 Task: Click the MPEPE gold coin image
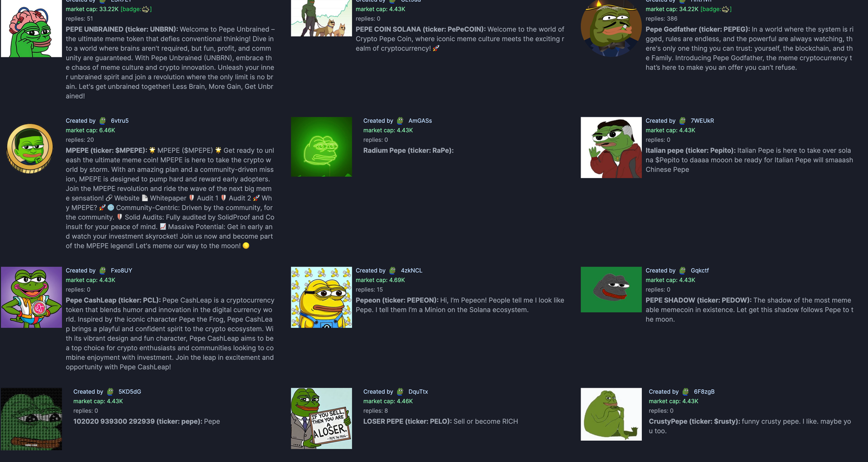[31, 148]
